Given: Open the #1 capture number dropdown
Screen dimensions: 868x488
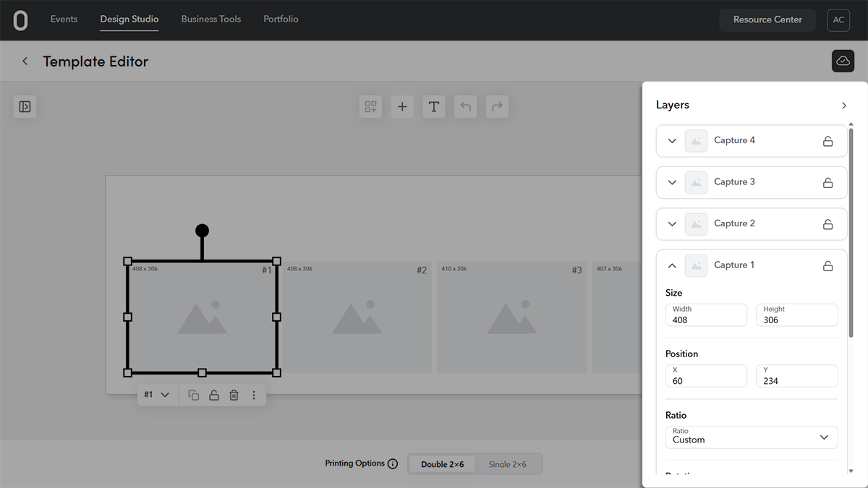Looking at the screenshot, I should pyautogui.click(x=157, y=395).
